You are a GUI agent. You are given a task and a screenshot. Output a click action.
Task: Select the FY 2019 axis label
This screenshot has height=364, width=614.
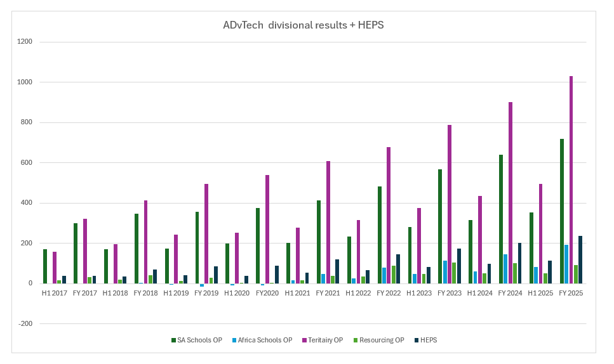pos(206,293)
